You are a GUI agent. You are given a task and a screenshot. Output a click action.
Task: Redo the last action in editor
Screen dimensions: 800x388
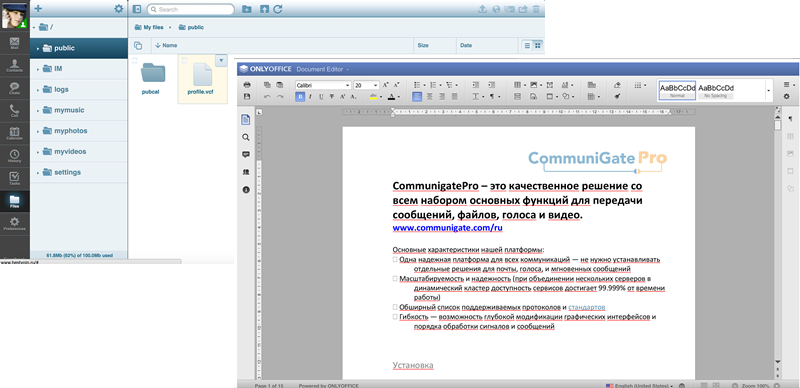(280, 96)
